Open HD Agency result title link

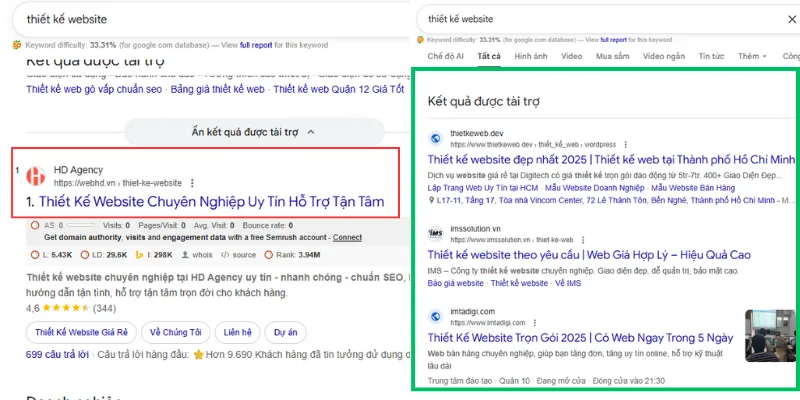(x=211, y=202)
